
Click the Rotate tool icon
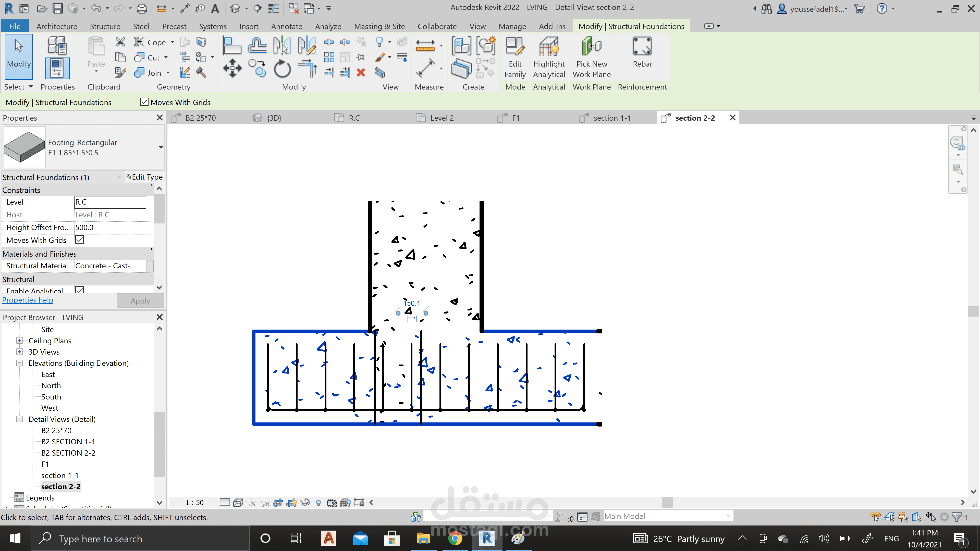(x=282, y=69)
